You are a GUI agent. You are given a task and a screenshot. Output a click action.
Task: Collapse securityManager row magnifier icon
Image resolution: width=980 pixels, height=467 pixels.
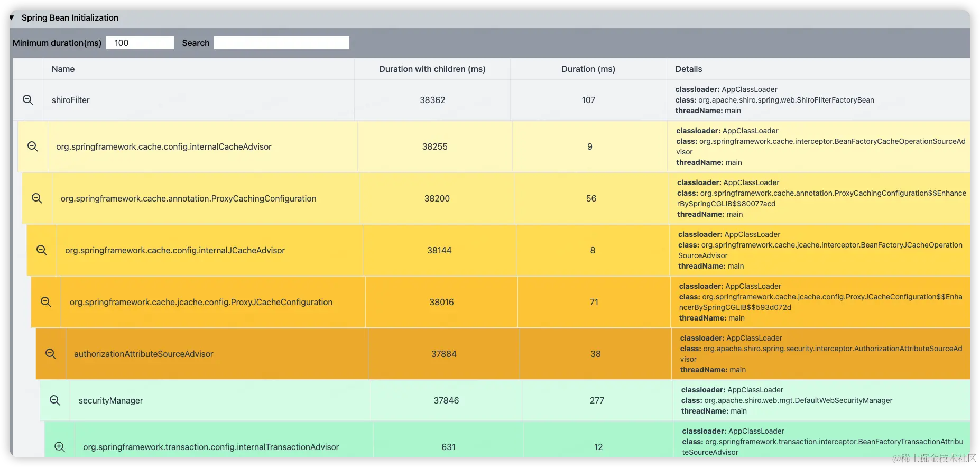(55, 400)
